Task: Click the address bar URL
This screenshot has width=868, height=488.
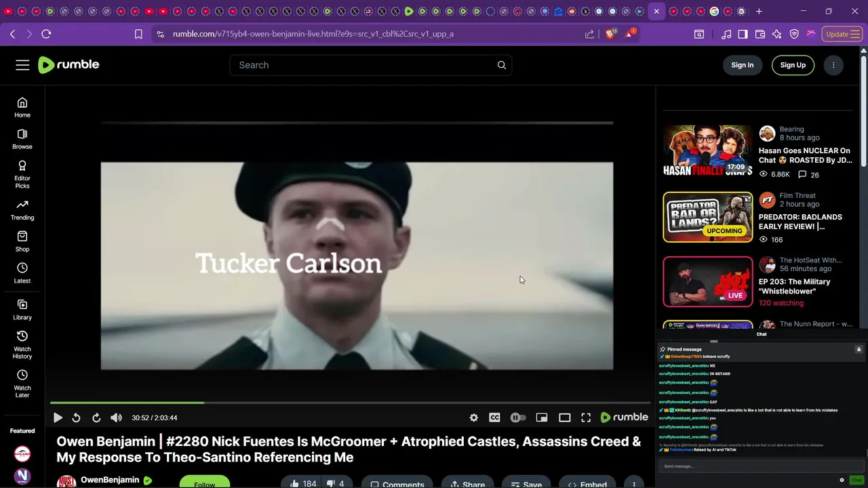Action: coord(313,34)
